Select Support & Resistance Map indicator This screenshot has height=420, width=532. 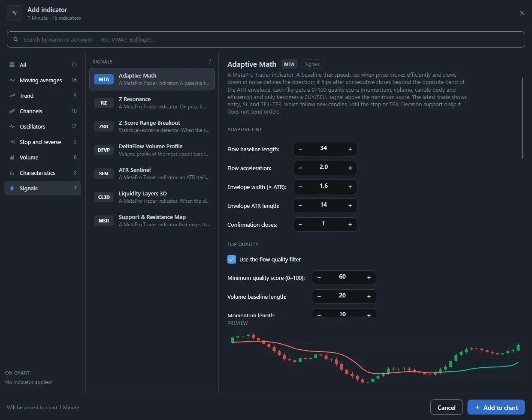click(x=152, y=221)
